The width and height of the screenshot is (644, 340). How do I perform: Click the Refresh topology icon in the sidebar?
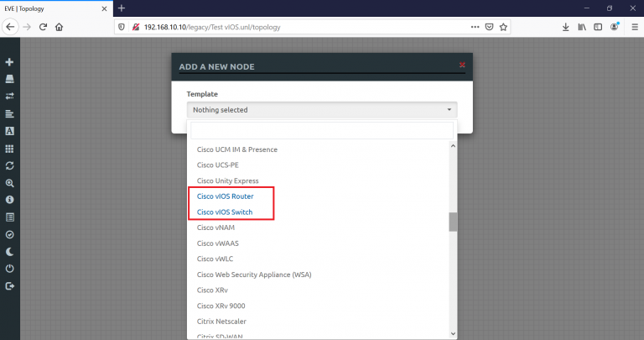click(9, 165)
